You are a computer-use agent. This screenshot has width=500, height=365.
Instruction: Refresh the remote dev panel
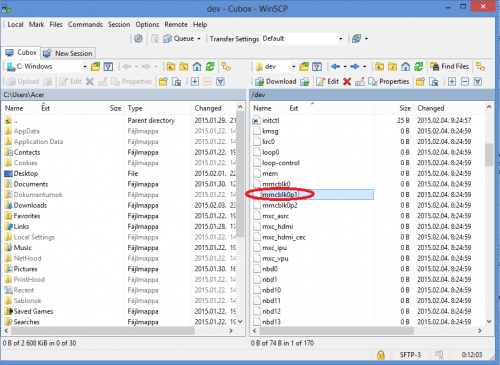pyautogui.click(x=419, y=67)
